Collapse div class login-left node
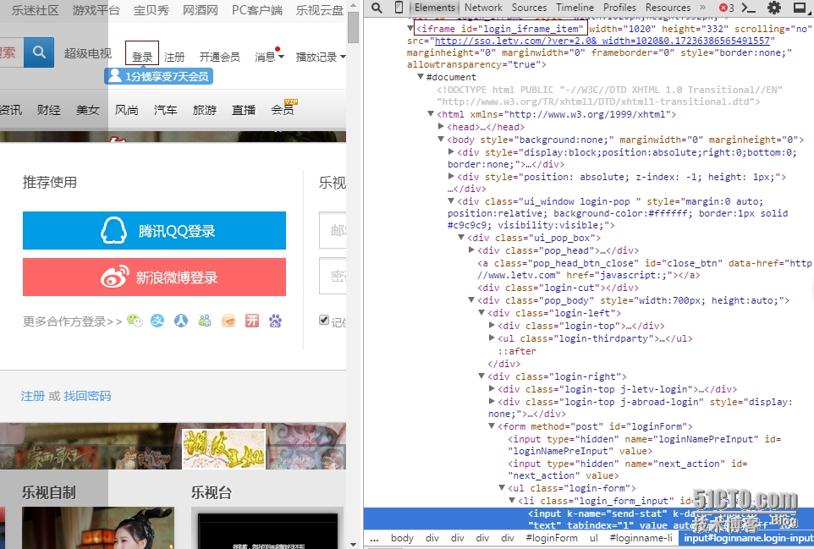Screen dimensions: 814x549 tap(481, 313)
